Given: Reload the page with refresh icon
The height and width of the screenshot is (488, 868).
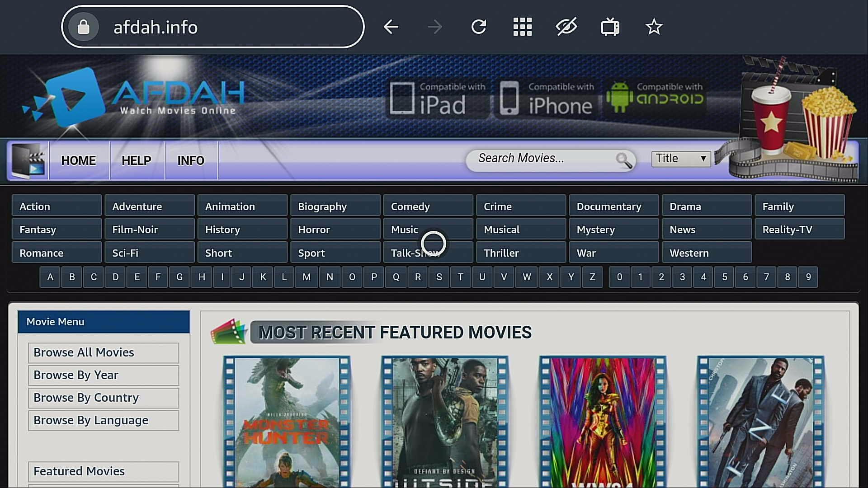Looking at the screenshot, I should (479, 27).
